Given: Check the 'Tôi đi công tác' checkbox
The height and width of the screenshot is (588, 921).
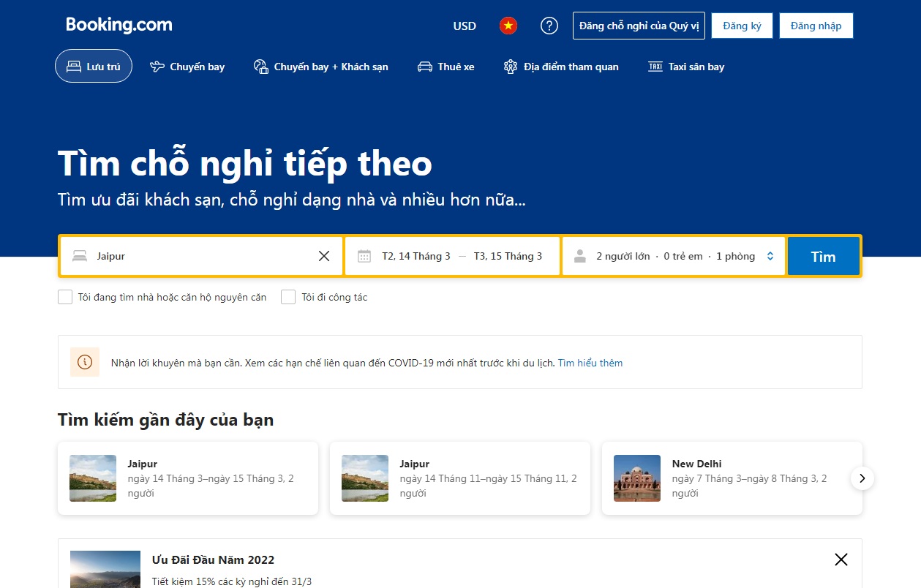Looking at the screenshot, I should [x=288, y=297].
